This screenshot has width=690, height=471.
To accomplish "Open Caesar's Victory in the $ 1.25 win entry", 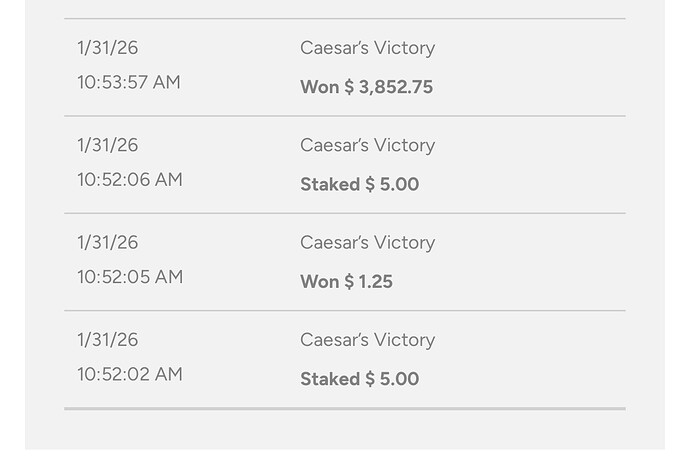I will click(x=367, y=242).
